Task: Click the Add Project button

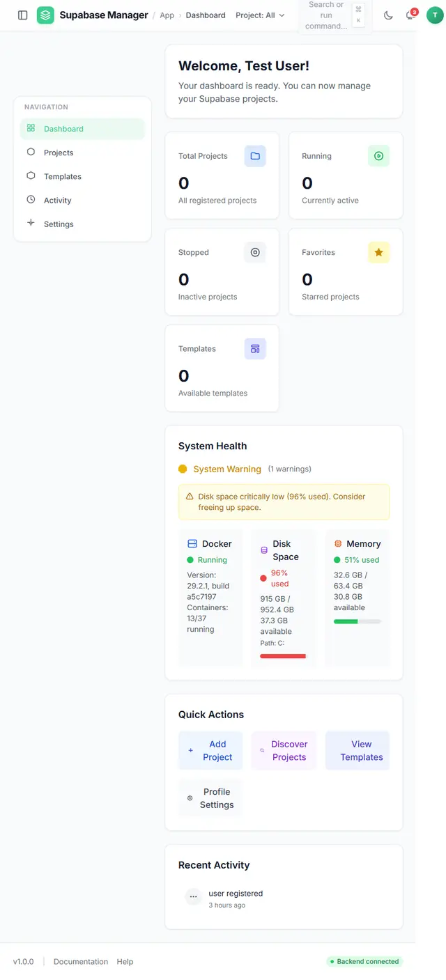Action: click(x=210, y=750)
